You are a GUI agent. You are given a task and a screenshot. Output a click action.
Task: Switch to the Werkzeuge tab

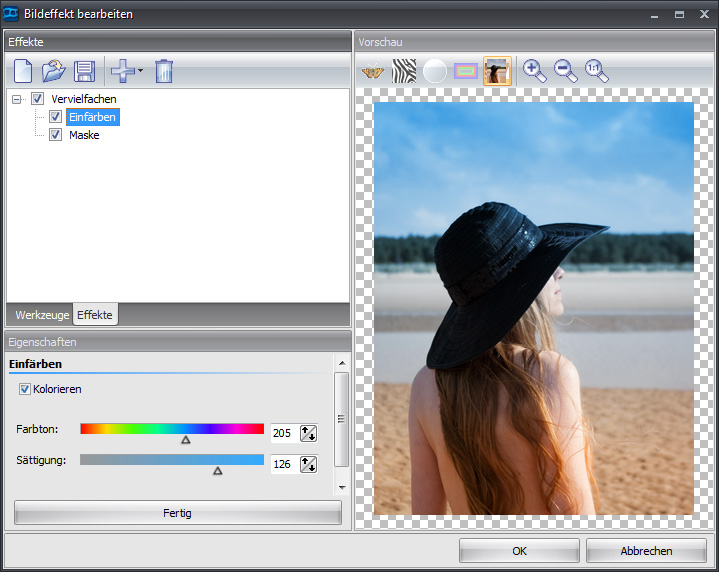coord(42,315)
